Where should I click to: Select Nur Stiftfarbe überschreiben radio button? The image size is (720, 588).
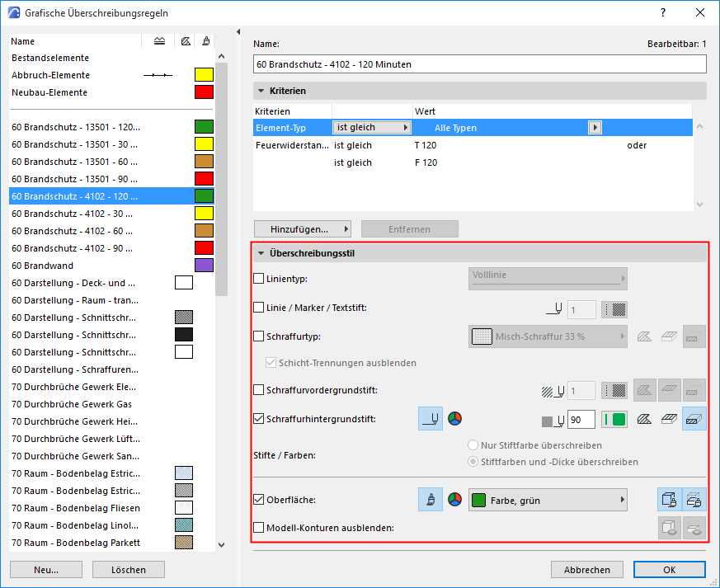(473, 445)
